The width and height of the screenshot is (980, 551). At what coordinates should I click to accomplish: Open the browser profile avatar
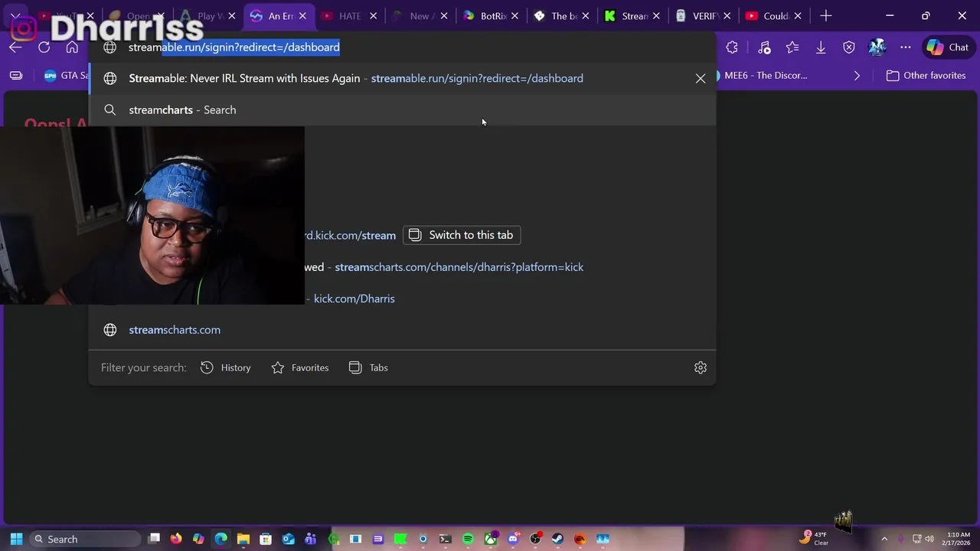tap(877, 47)
